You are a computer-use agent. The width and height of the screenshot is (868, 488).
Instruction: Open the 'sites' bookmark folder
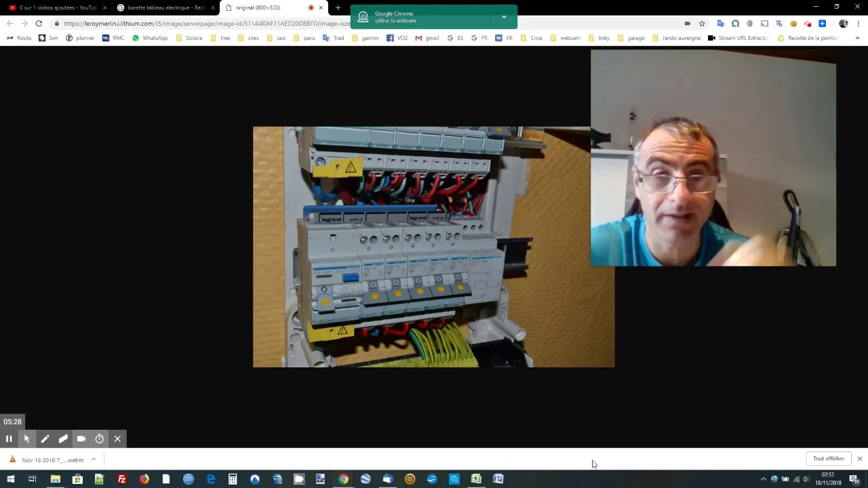pos(248,38)
